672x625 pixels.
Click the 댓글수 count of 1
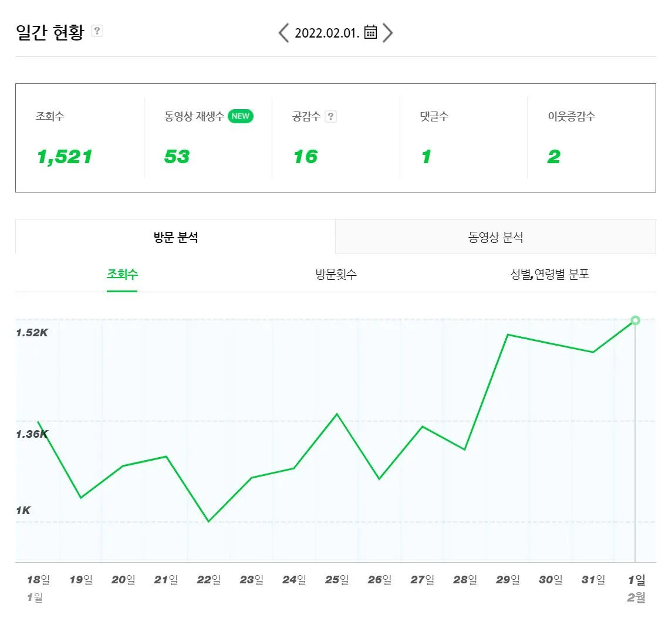pyautogui.click(x=425, y=156)
